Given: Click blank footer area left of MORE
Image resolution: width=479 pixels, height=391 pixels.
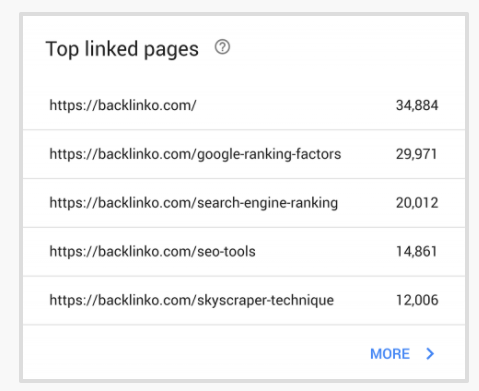Looking at the screenshot, I should pyautogui.click(x=195, y=353).
